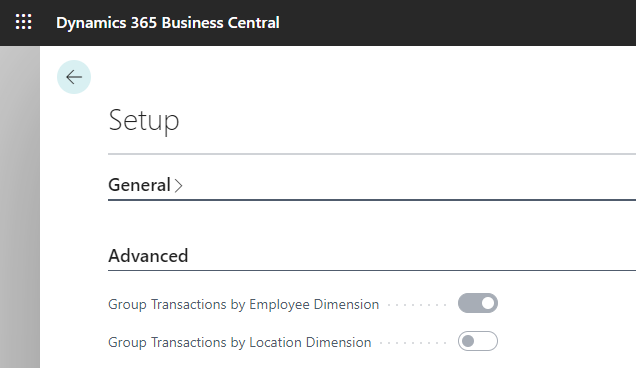
Task: Enable Group Transactions by Location Dimension toggle
Action: point(478,341)
